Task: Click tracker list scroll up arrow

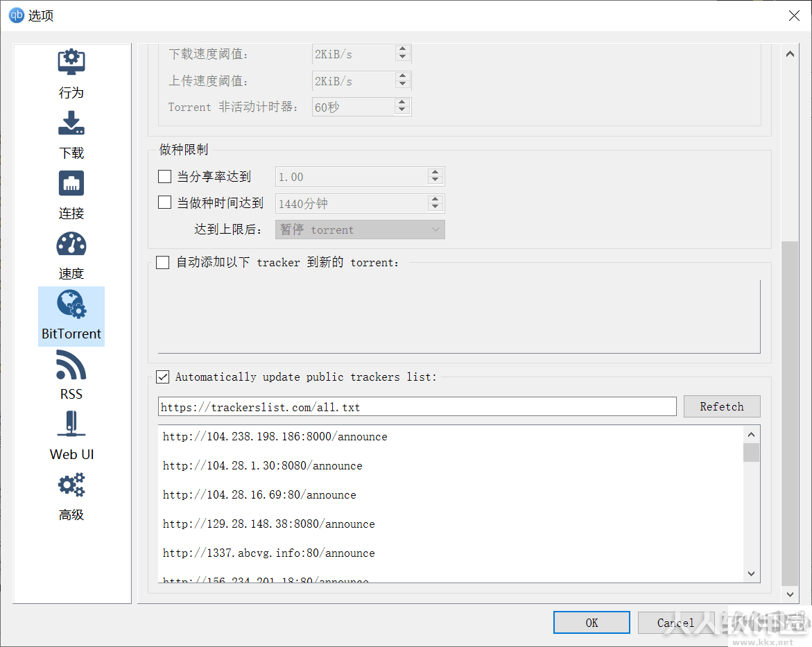Action: coord(752,435)
